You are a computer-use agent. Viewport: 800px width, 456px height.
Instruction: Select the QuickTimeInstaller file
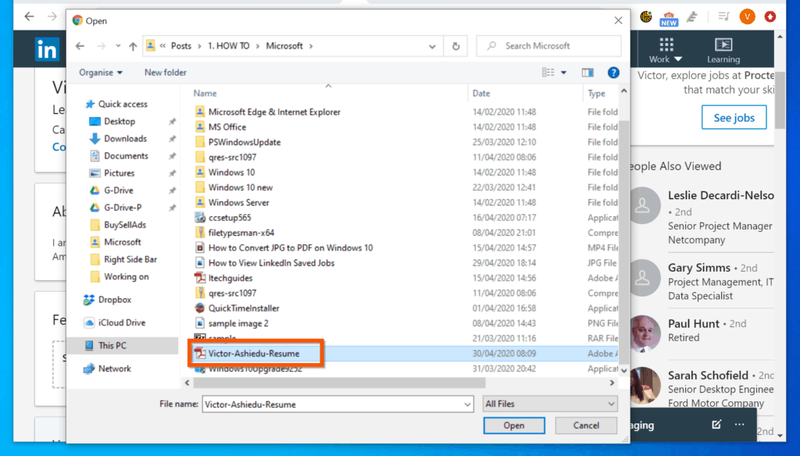click(243, 309)
